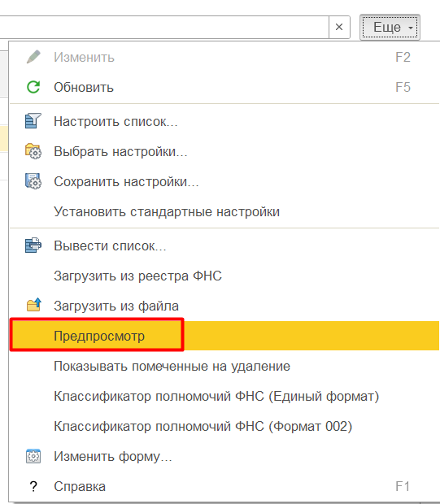Clear the search field with the X button

(339, 27)
